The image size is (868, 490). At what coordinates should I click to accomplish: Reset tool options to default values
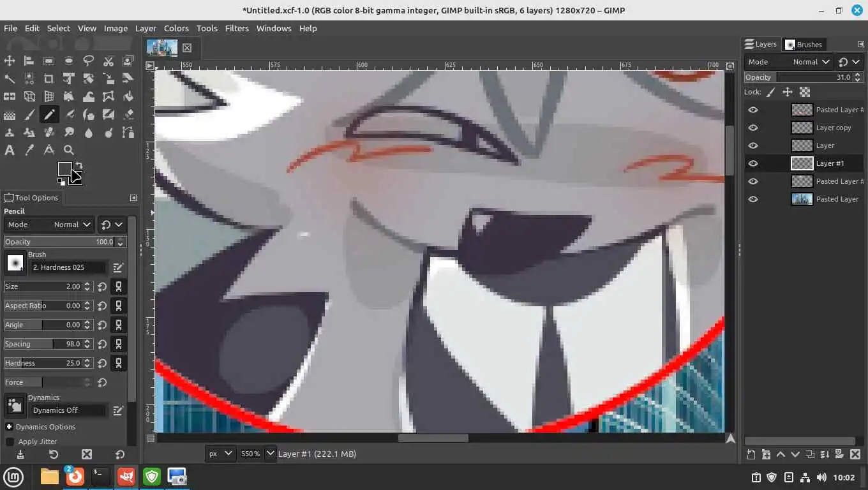coord(119,454)
